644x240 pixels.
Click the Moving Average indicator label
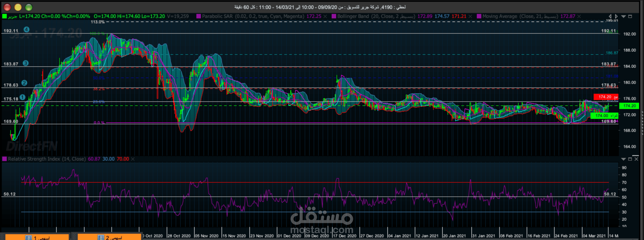point(520,16)
